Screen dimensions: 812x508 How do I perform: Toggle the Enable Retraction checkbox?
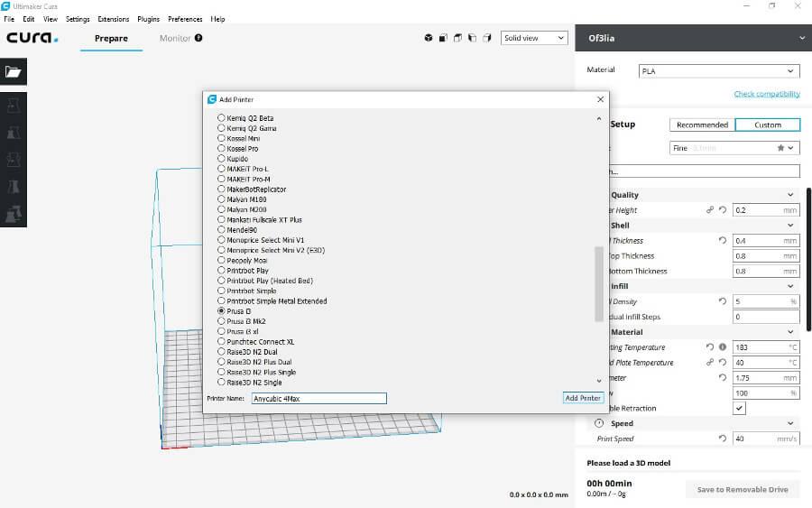(740, 408)
